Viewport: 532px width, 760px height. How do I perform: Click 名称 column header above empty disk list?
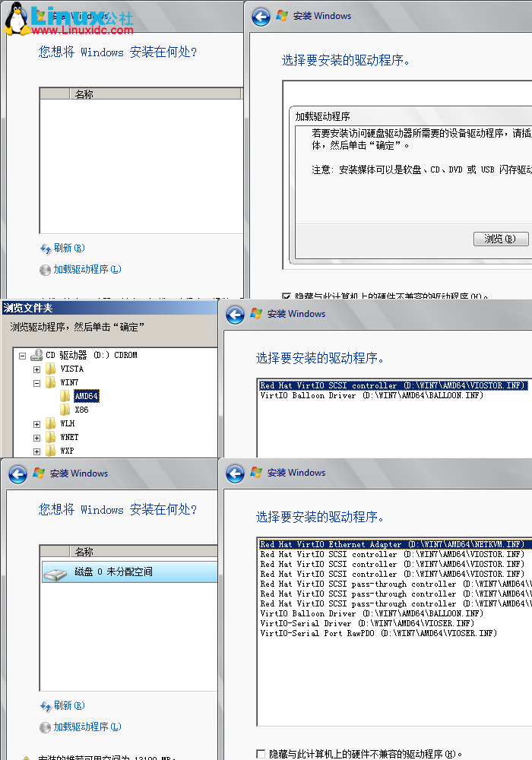coord(155,93)
